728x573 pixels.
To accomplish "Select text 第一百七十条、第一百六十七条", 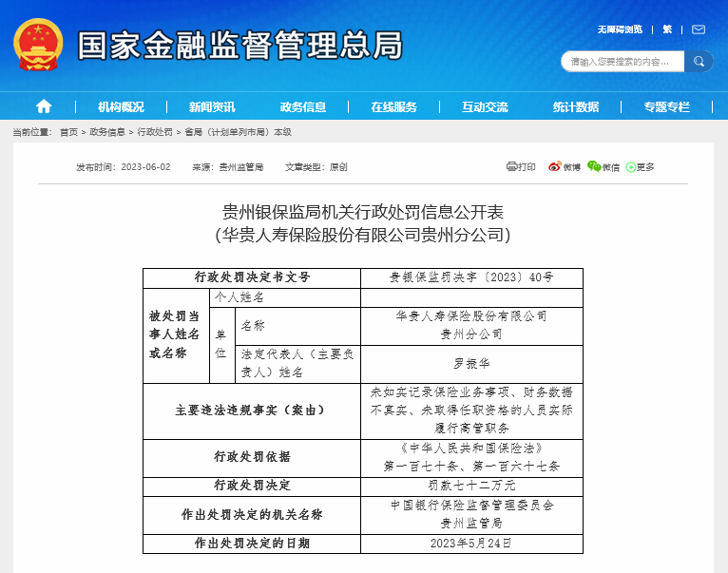I will pyautogui.click(x=471, y=467).
